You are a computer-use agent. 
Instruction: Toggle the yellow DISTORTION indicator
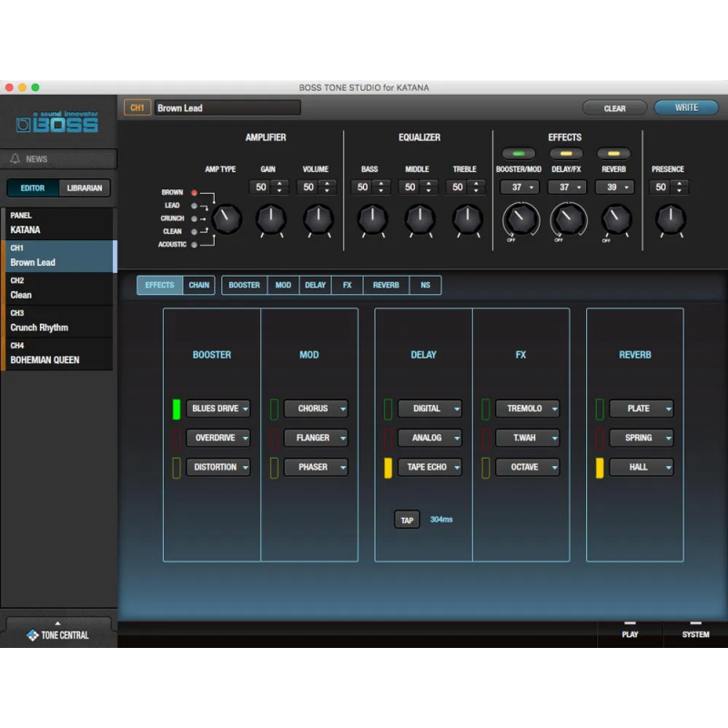point(177,468)
